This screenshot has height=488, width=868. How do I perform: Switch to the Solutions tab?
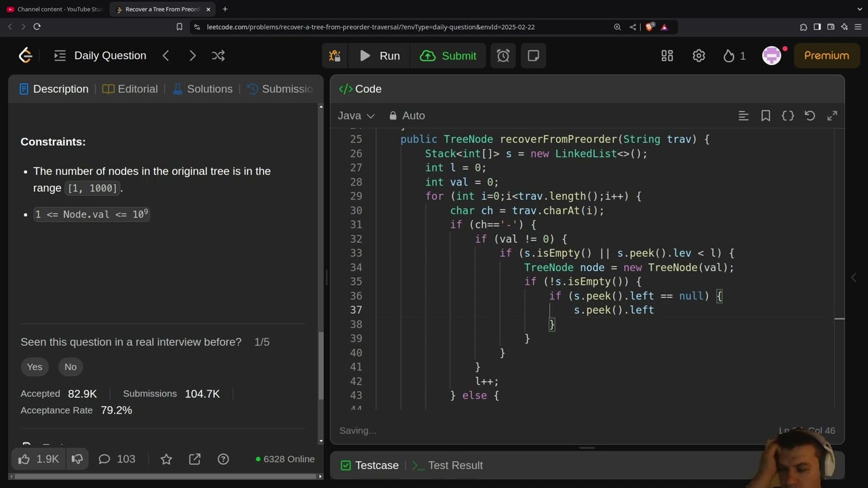coord(202,89)
